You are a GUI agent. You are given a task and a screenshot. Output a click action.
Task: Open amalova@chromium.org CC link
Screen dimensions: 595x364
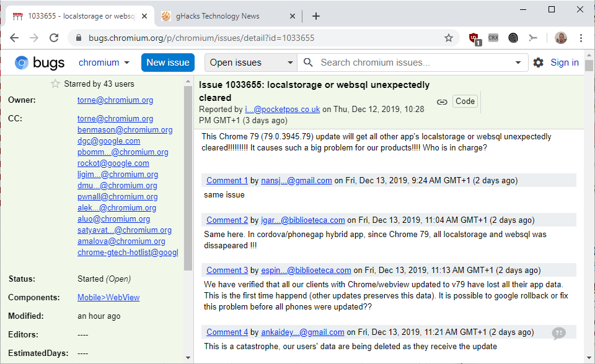pyautogui.click(x=121, y=241)
